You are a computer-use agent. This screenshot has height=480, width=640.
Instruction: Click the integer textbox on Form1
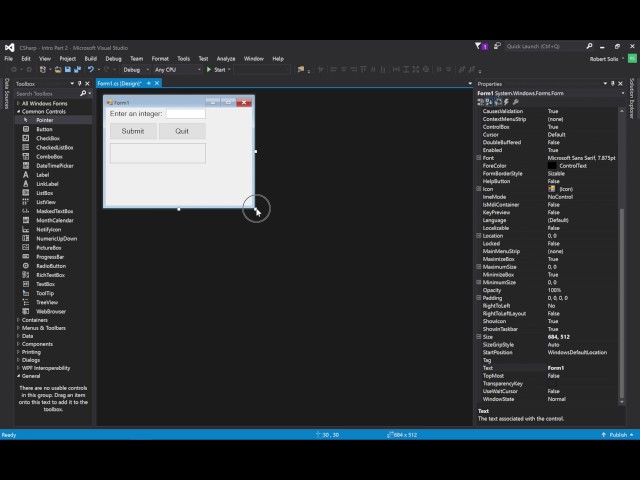pyautogui.click(x=186, y=113)
